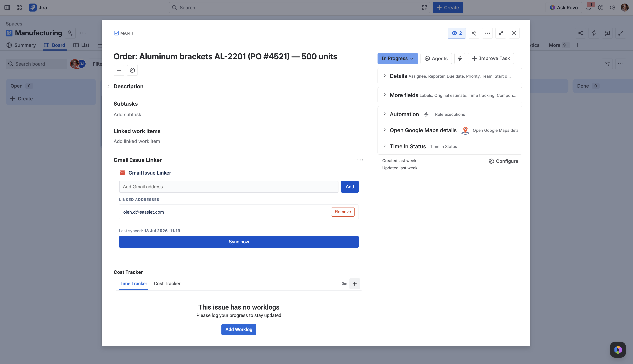Click the plus icon under the issue title
Screen dimensions: 633x364
click(x=119, y=70)
